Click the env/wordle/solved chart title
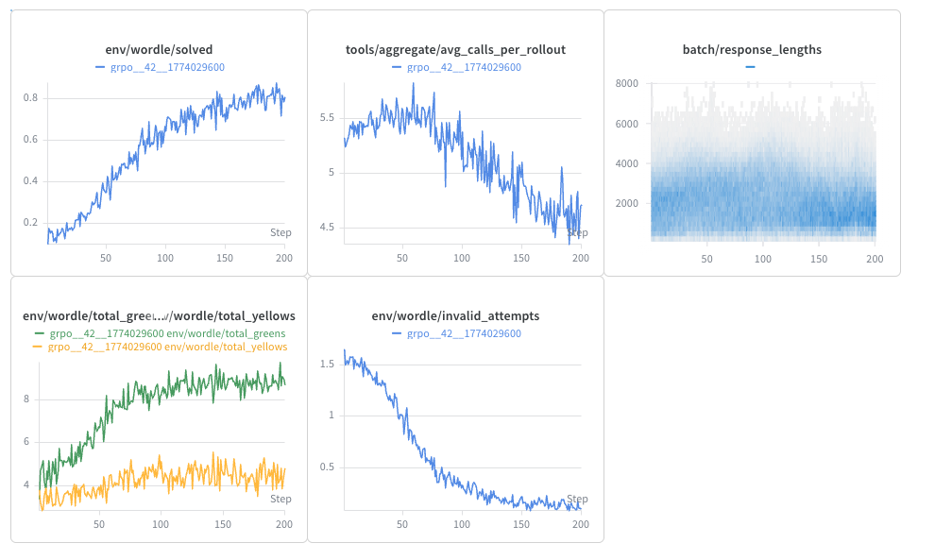 159,49
